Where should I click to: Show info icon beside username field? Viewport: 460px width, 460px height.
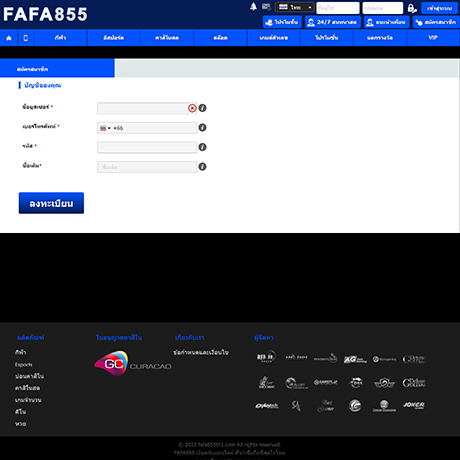tap(202, 108)
